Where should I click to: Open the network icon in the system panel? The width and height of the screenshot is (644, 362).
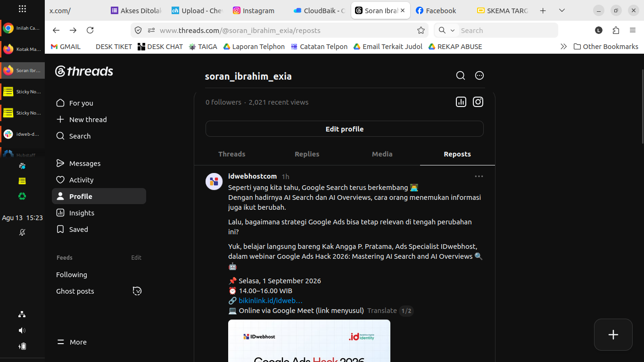click(x=22, y=314)
